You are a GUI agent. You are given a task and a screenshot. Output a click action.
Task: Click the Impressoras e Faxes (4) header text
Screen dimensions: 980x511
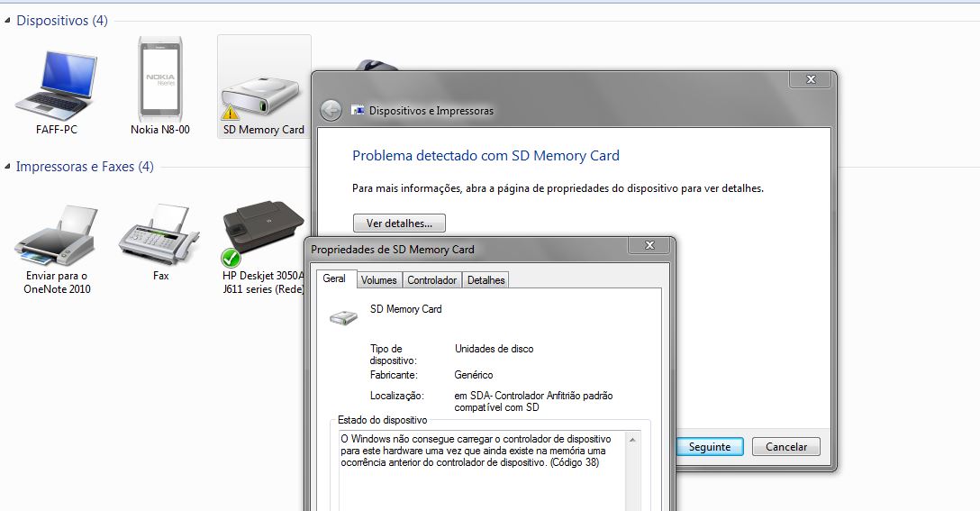point(85,167)
